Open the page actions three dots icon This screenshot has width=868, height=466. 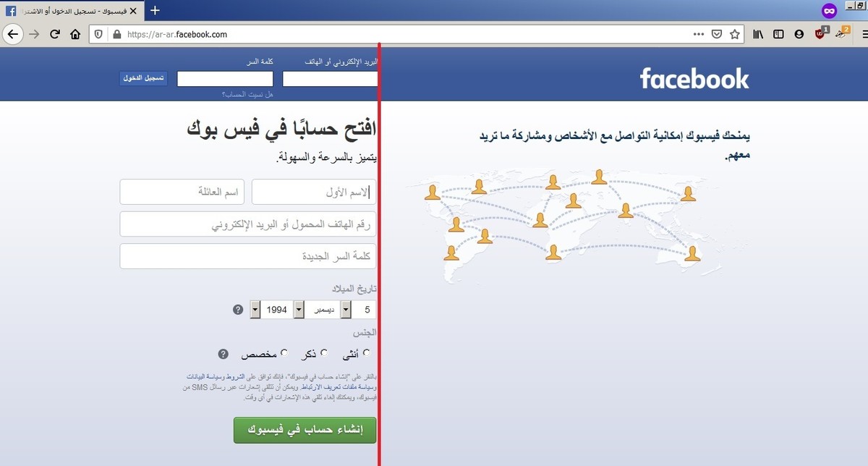[x=698, y=34]
